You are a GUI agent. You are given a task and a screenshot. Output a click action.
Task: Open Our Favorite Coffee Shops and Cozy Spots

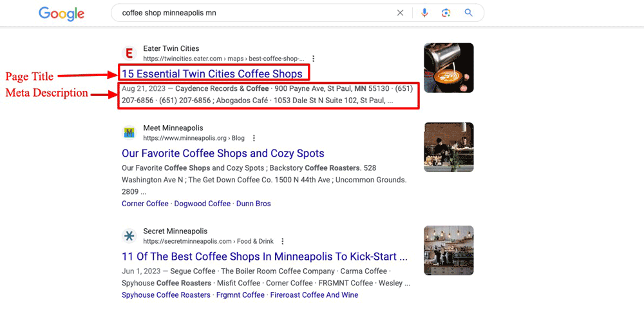tap(223, 153)
